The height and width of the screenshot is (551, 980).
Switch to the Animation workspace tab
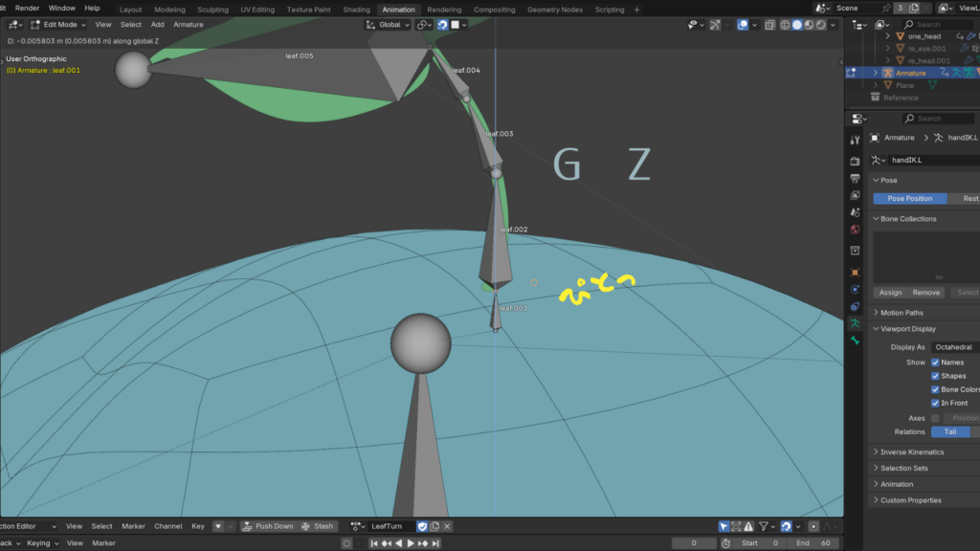[x=398, y=10]
